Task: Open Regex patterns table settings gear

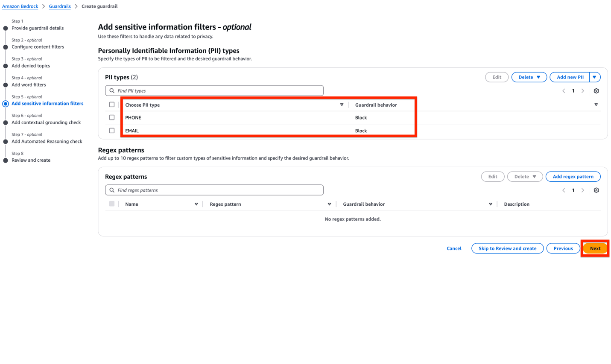Action: click(596, 190)
